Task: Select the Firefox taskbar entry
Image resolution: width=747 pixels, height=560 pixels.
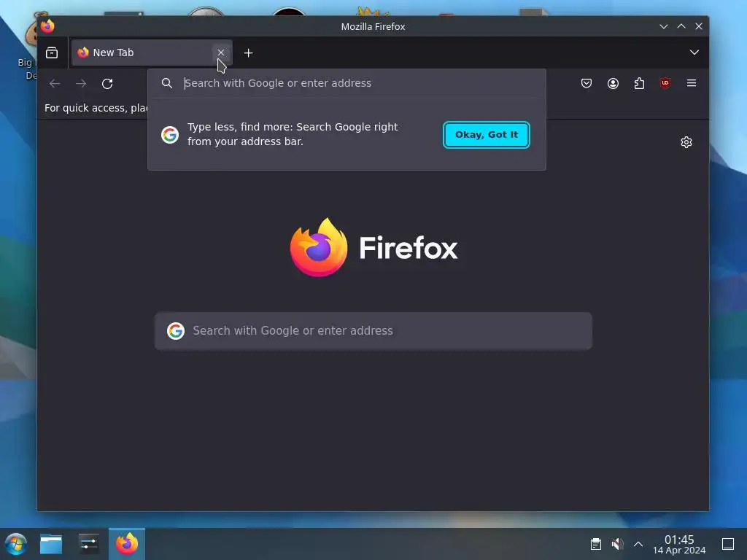Action: click(x=127, y=544)
